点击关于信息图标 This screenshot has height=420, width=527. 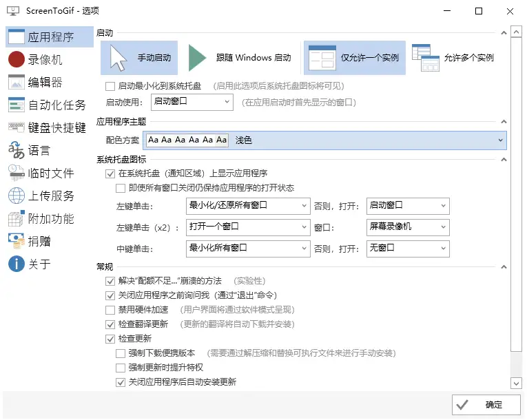coord(17,264)
